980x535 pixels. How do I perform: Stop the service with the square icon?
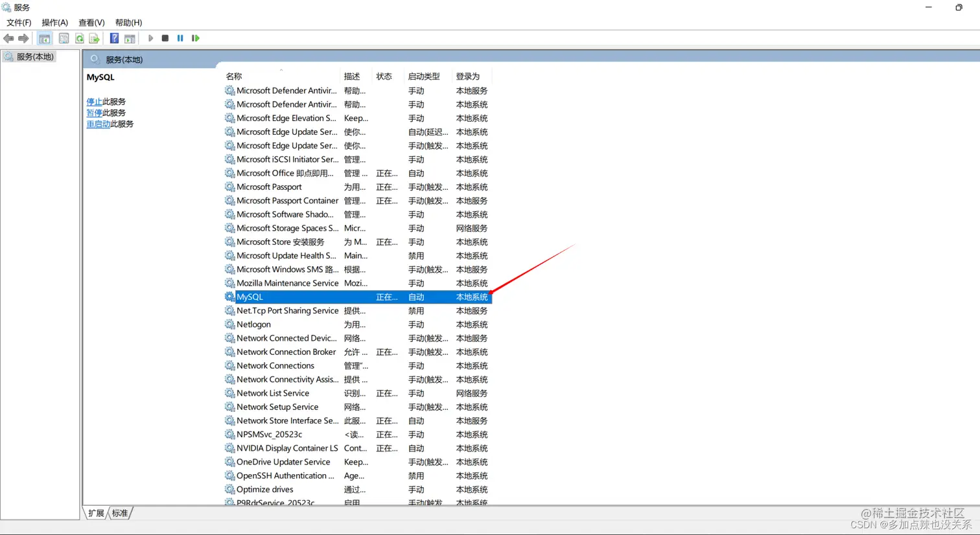(x=165, y=38)
